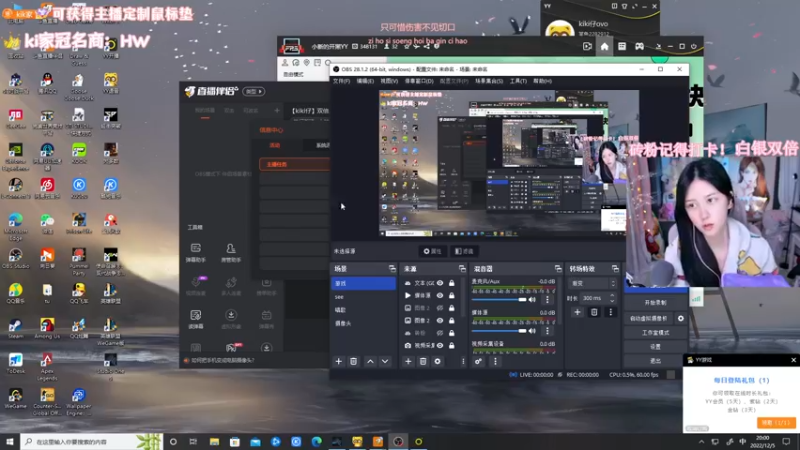Add a new source in OBS sources panel

pyautogui.click(x=408, y=361)
